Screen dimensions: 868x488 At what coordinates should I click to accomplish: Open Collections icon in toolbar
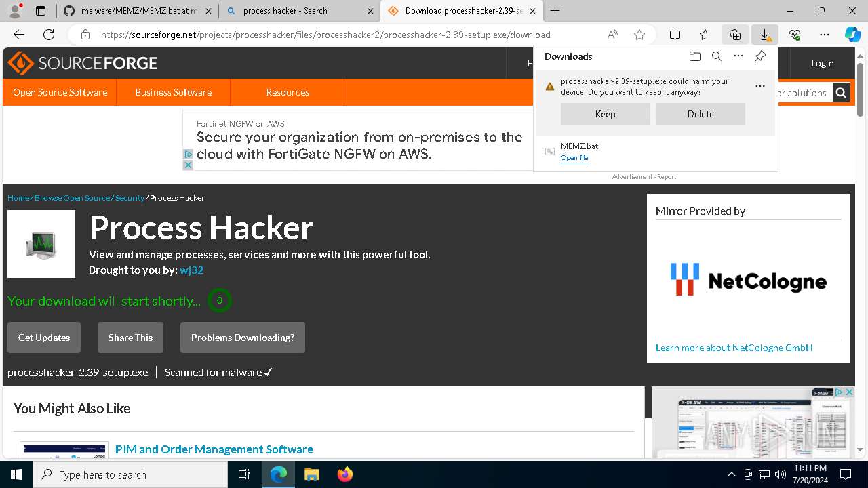735,35
